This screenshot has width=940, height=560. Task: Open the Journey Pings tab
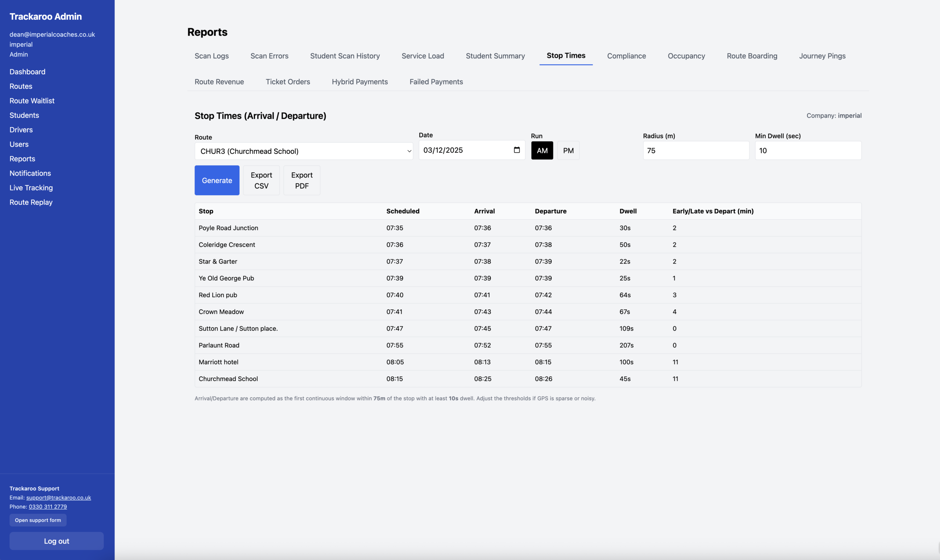click(x=822, y=56)
